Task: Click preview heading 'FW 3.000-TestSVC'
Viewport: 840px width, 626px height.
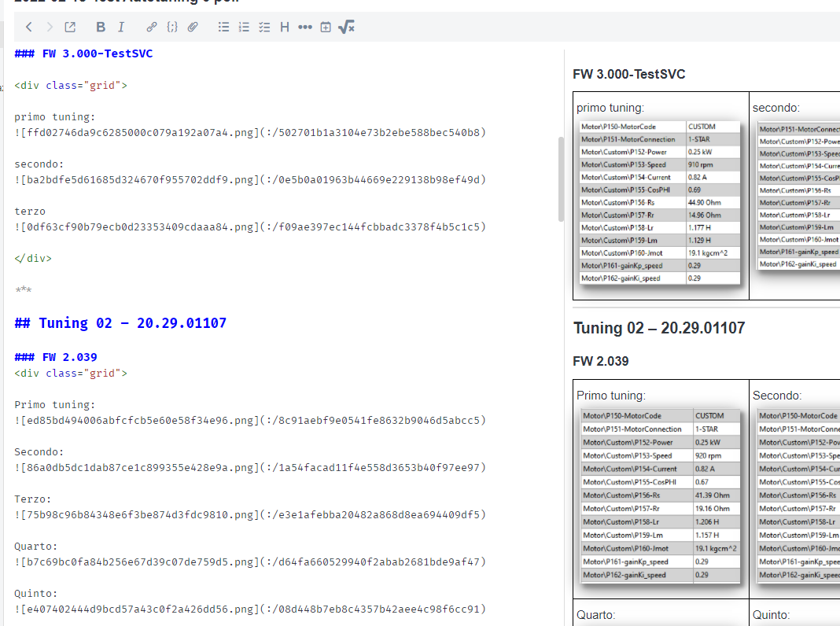Action: (629, 74)
